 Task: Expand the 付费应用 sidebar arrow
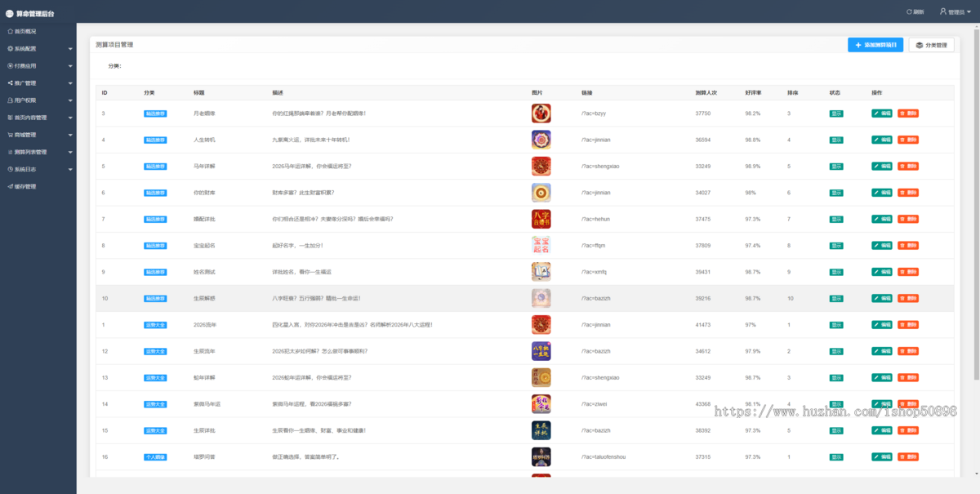(x=70, y=66)
